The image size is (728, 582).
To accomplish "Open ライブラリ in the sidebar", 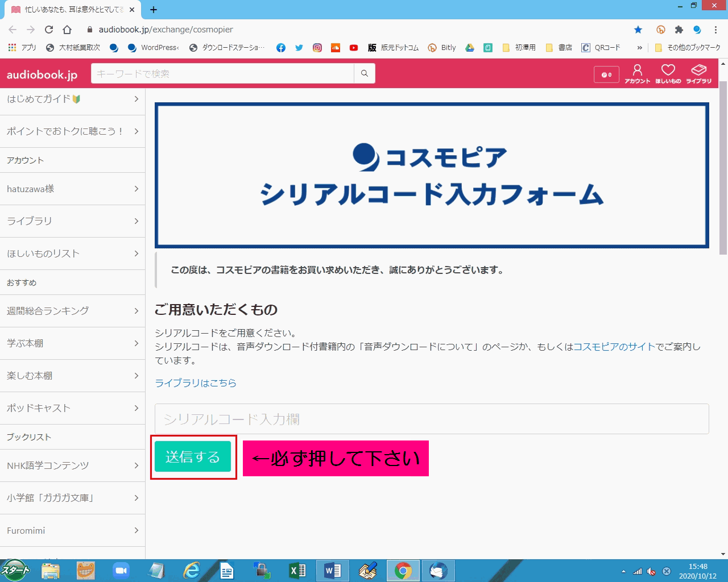I will [72, 221].
